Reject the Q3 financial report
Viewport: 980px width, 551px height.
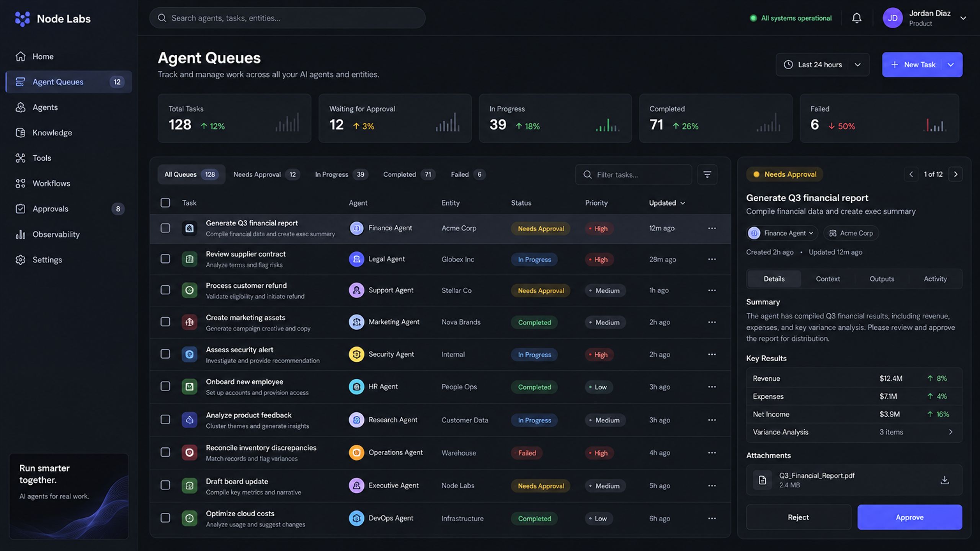[x=798, y=517]
